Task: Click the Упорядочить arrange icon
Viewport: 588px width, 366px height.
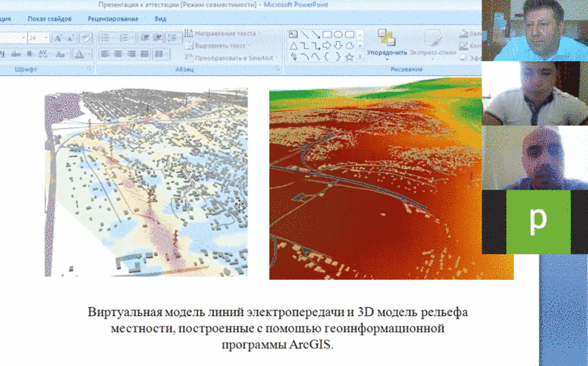Action: [387, 43]
